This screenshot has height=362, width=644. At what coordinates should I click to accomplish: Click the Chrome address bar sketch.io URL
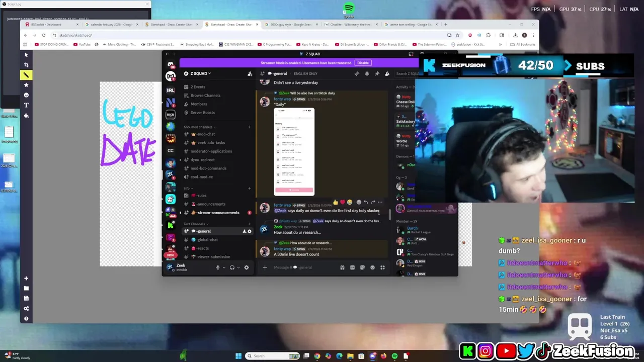point(75,35)
